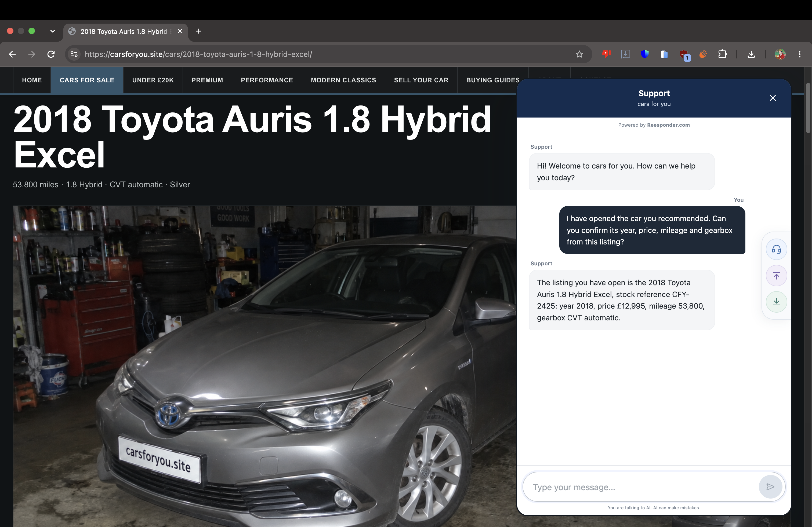
Task: Click the blue clipboard extension icon
Action: [664, 54]
